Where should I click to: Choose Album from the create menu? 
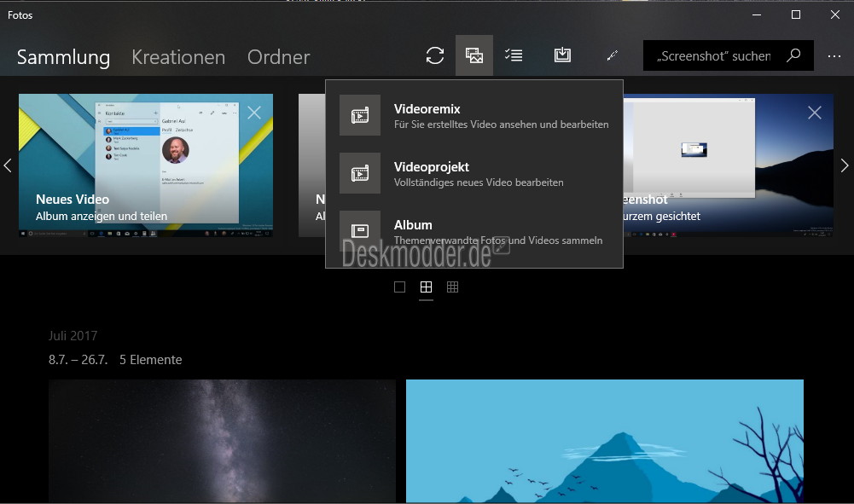pos(473,231)
